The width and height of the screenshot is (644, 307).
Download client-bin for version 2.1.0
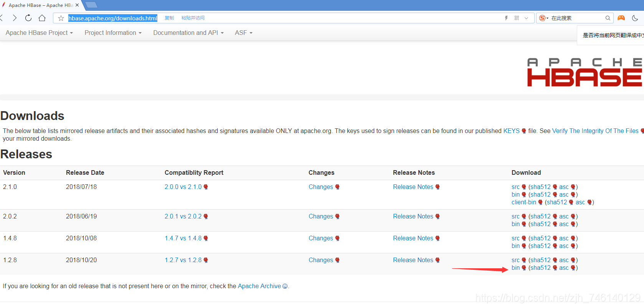pyautogui.click(x=524, y=202)
